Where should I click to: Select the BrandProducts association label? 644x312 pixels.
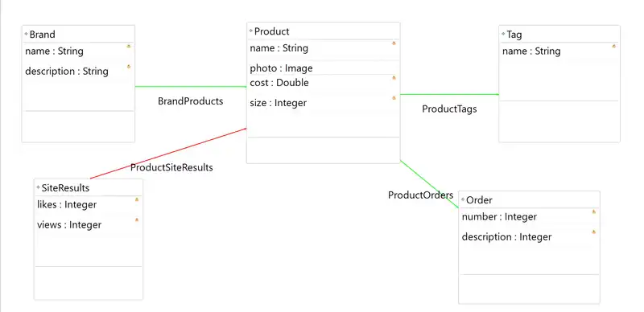191,101
